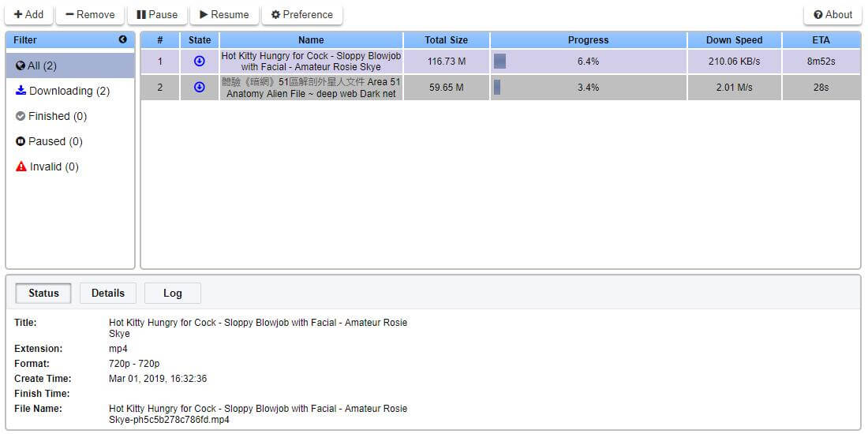The height and width of the screenshot is (434, 868).
Task: Click the Resume button
Action: [224, 15]
